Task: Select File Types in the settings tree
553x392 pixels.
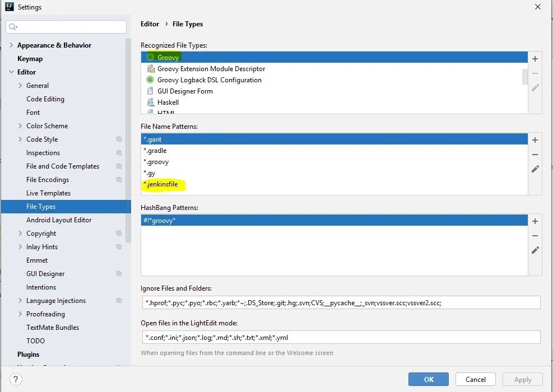Action: [x=66, y=207]
